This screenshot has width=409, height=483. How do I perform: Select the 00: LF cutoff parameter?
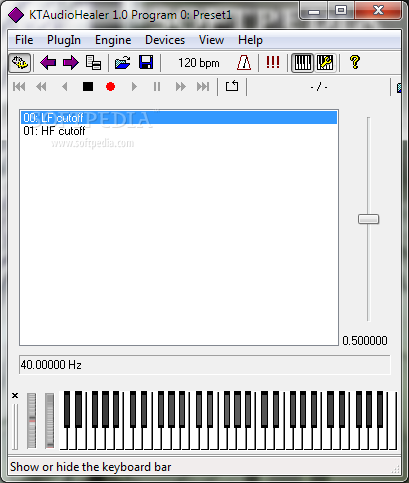(x=179, y=118)
